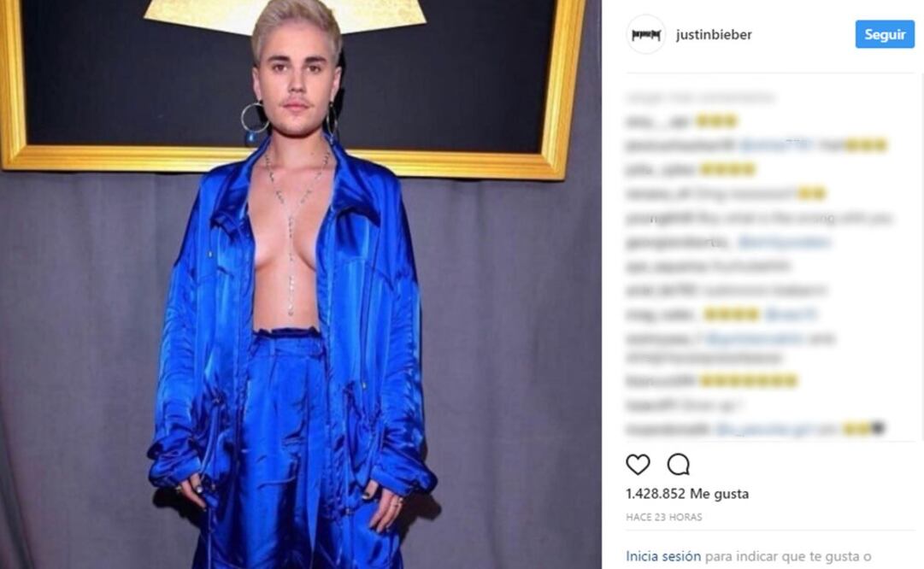Click the Me gusta text under the icons
Screen dimensions: 924x569
coord(719,494)
